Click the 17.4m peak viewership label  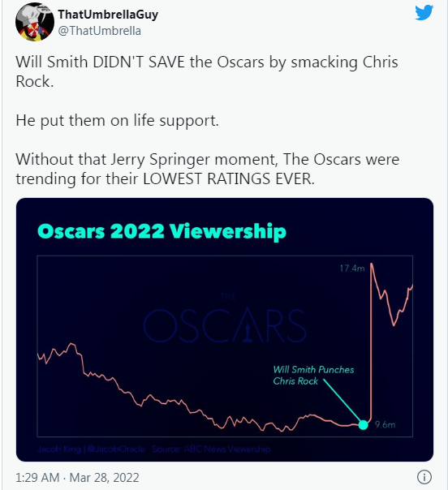pos(352,269)
